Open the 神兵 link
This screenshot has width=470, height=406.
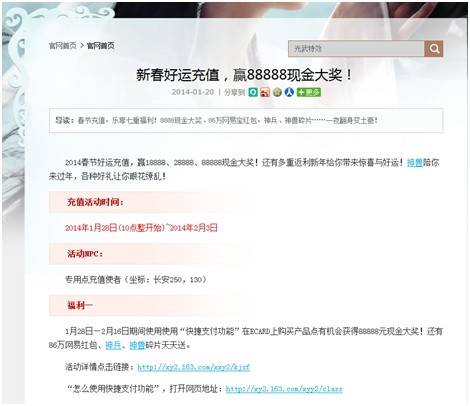(113, 345)
